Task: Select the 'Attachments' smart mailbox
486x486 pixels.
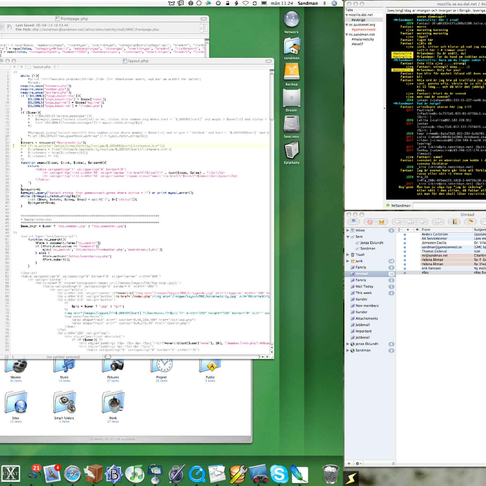Action: pos(366,318)
